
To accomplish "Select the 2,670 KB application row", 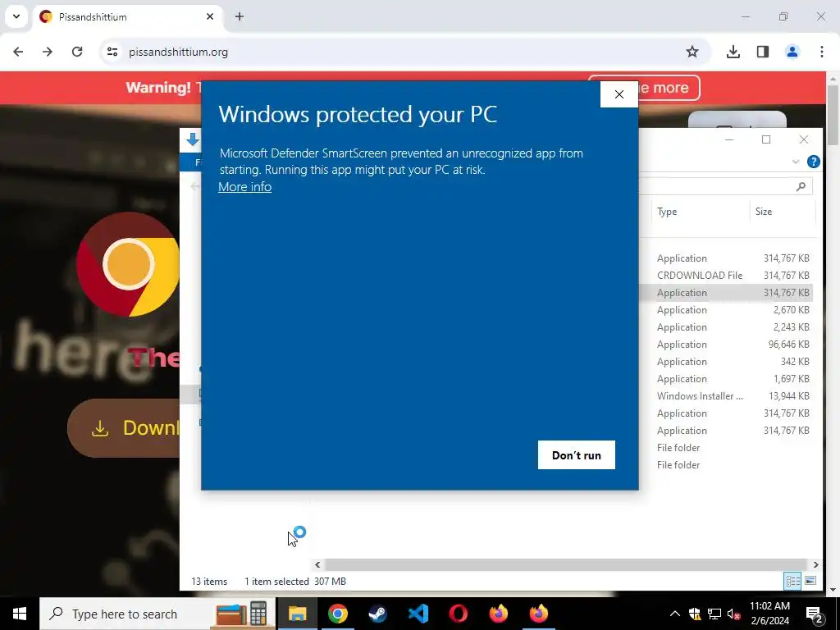I will pyautogui.click(x=727, y=309).
